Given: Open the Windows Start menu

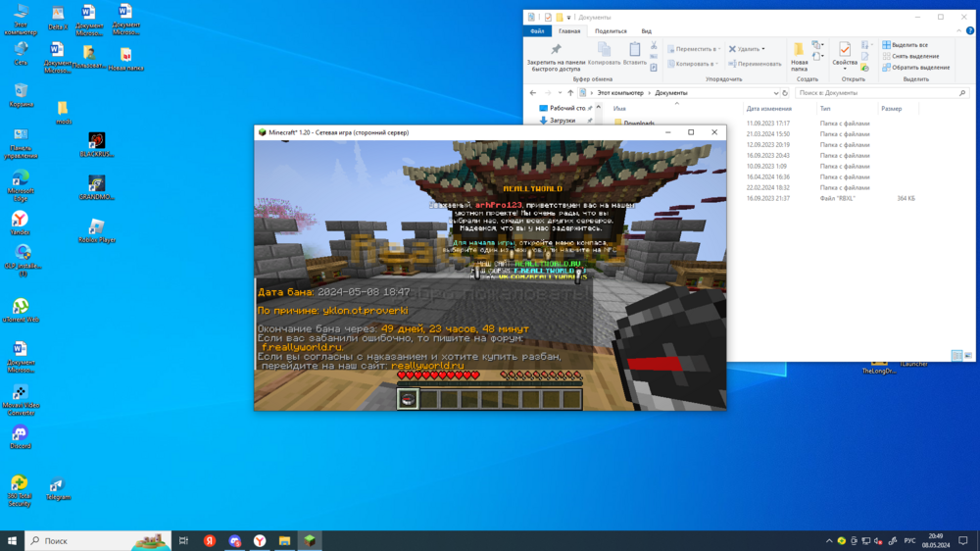Looking at the screenshot, I should pos(12,541).
